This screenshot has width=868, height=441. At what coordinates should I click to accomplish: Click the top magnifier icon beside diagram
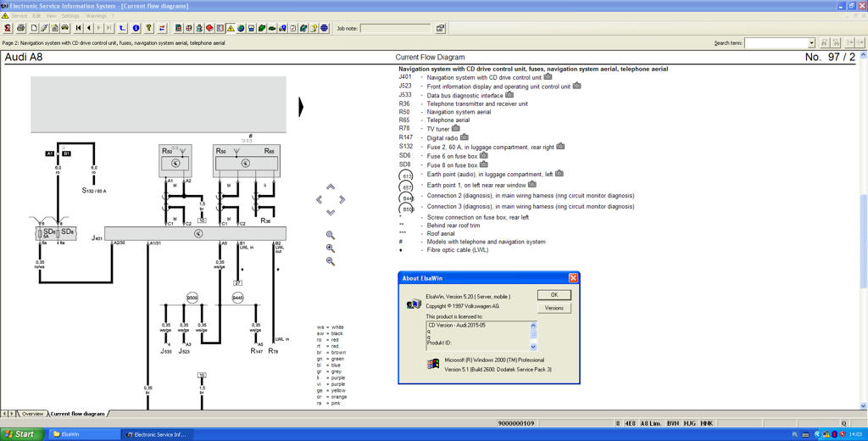coord(331,236)
